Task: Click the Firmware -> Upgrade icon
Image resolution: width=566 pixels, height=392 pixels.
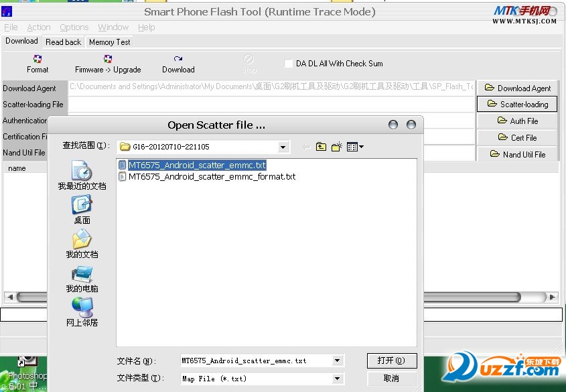Action: 108,59
